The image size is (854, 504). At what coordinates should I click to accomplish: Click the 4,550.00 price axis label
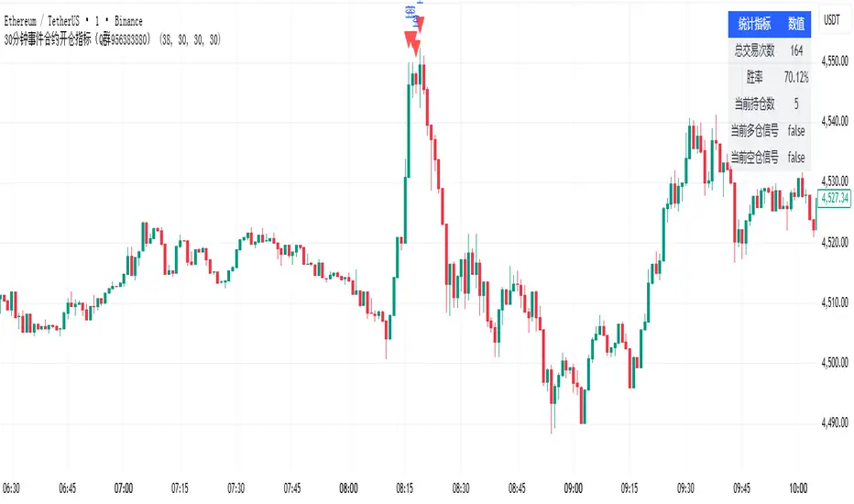click(x=835, y=61)
